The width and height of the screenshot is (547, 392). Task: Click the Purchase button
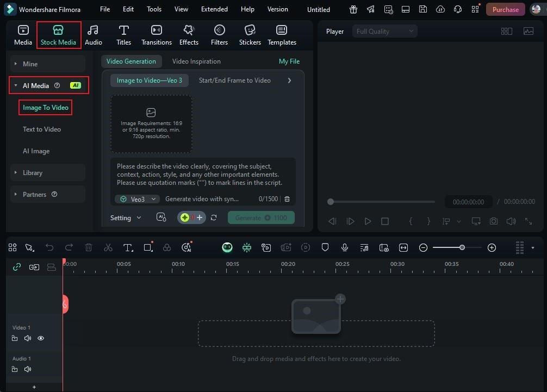(x=505, y=9)
